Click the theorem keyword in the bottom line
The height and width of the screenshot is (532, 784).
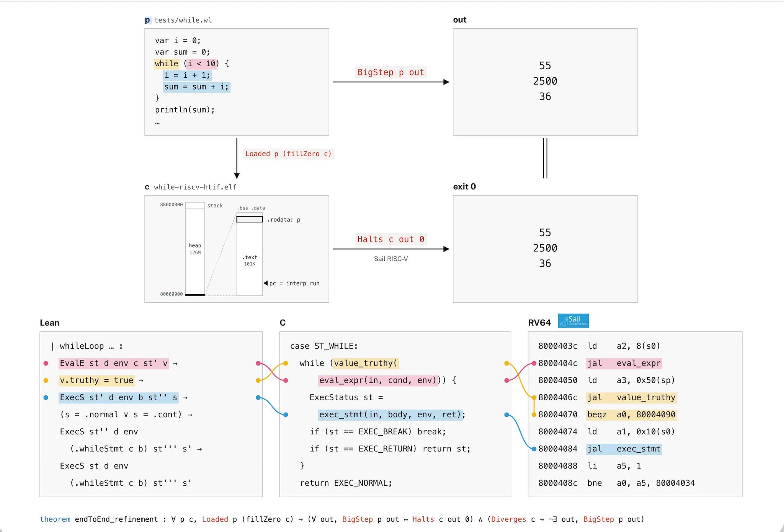pyautogui.click(x=55, y=519)
